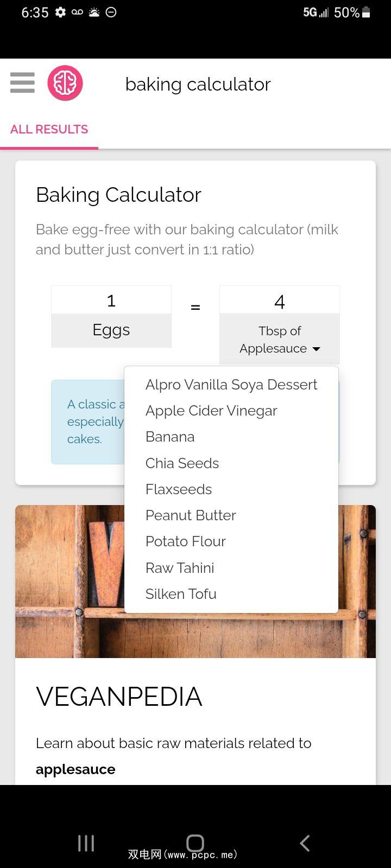Image resolution: width=391 pixels, height=868 pixels.
Task: Choose Alpro Vanilla Soya Dessert option
Action: click(x=231, y=385)
